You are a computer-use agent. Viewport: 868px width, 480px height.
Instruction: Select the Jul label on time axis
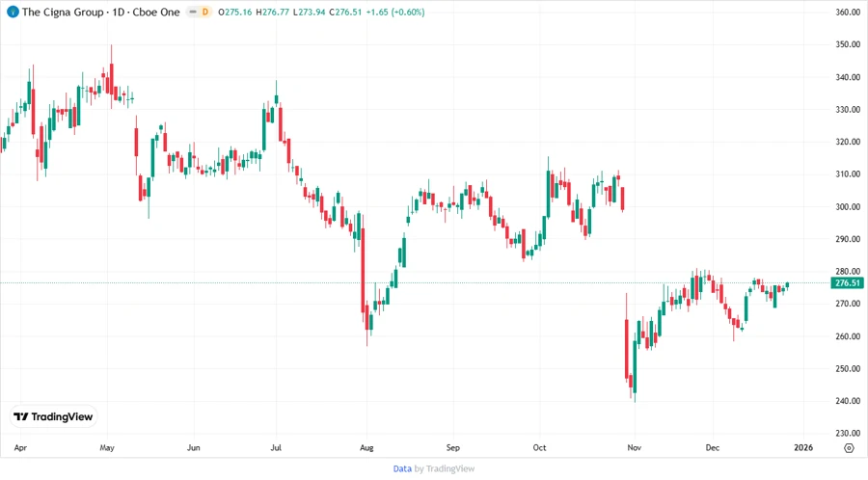click(276, 447)
